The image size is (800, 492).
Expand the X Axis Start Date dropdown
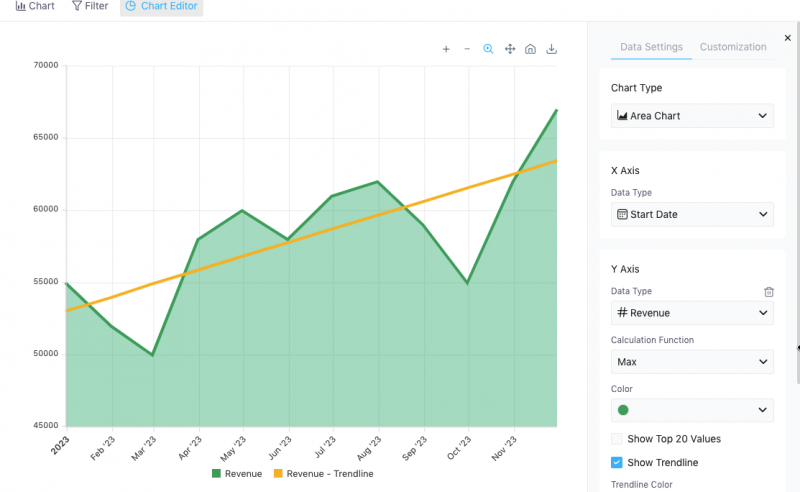tap(692, 214)
